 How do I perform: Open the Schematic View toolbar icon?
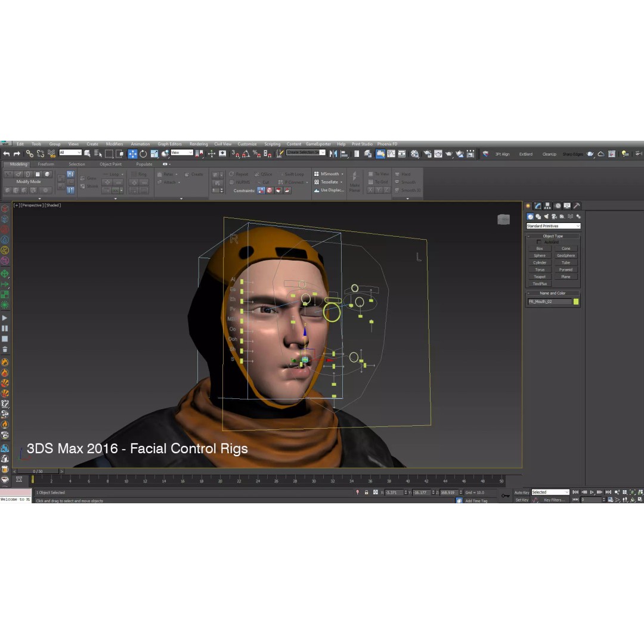(402, 154)
